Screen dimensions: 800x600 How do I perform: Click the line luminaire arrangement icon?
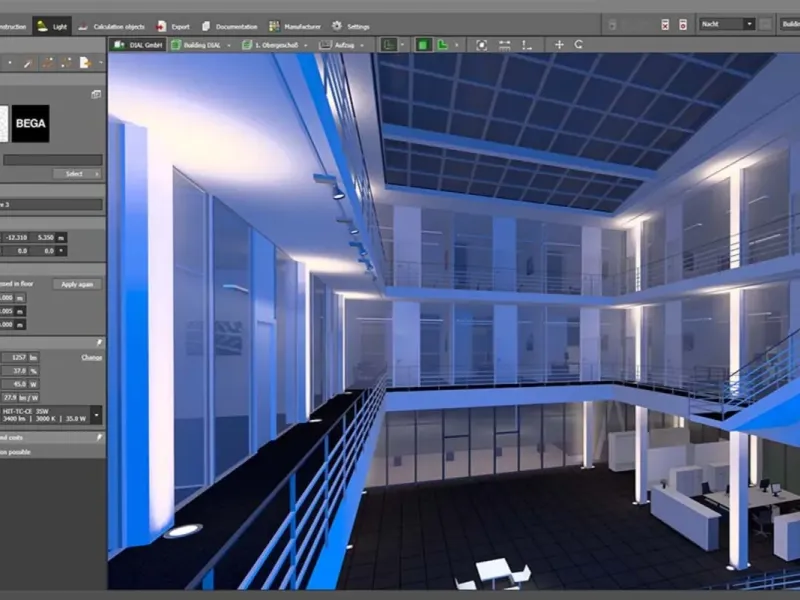pos(47,63)
